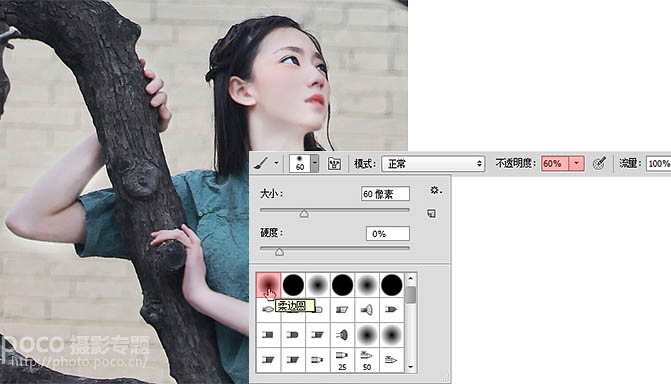Image resolution: width=671 pixels, height=384 pixels.
Task: Choose the brush preset labeled 25
Action: point(342,360)
